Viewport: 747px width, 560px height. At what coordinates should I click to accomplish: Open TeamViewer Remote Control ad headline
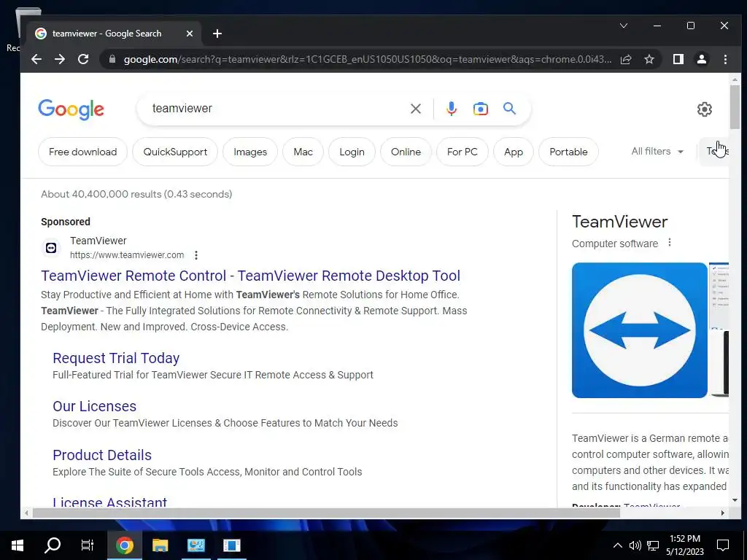point(251,276)
